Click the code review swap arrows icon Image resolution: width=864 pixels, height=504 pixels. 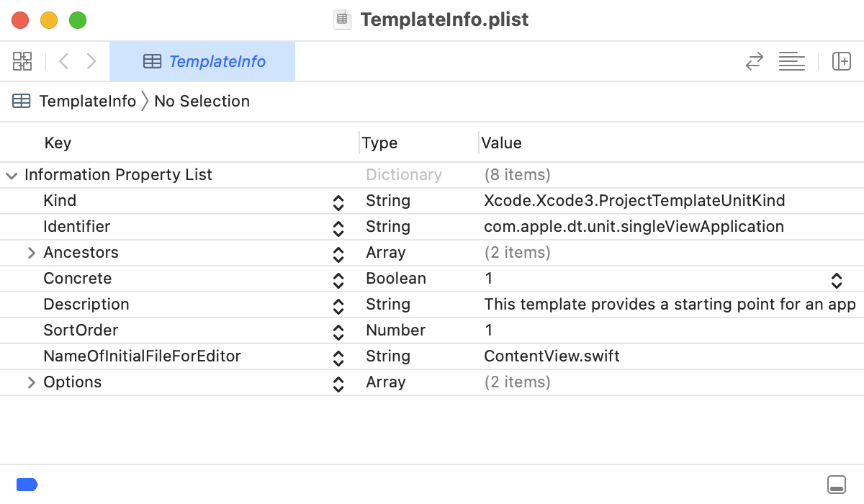tap(754, 61)
